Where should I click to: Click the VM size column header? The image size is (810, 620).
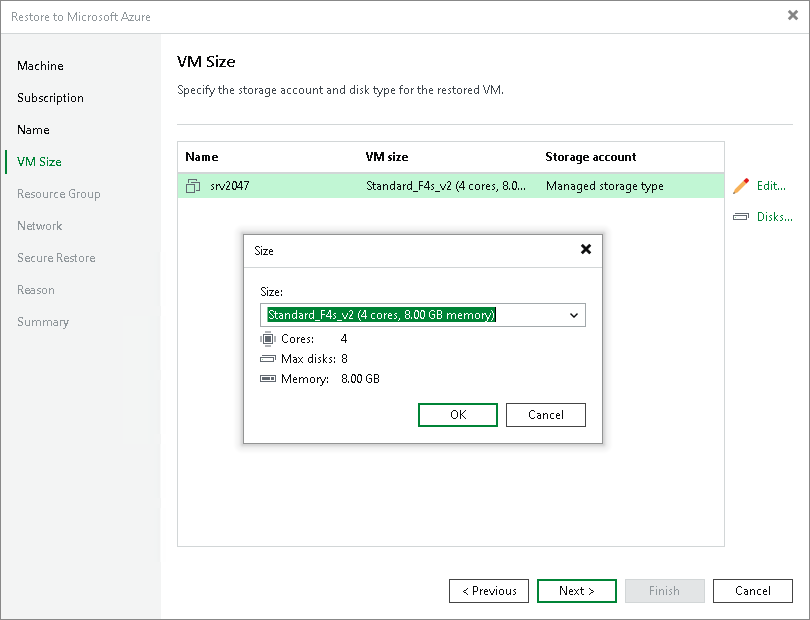point(386,157)
